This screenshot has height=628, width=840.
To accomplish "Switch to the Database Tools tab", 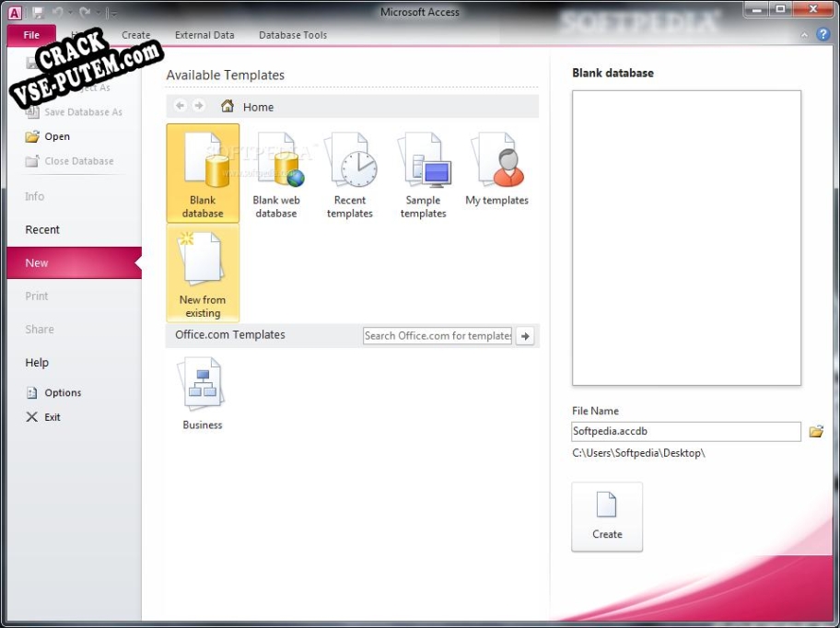I will (293, 34).
